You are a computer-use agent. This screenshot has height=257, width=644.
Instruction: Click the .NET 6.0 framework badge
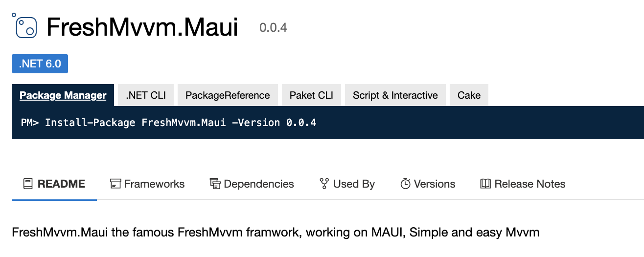(x=40, y=64)
